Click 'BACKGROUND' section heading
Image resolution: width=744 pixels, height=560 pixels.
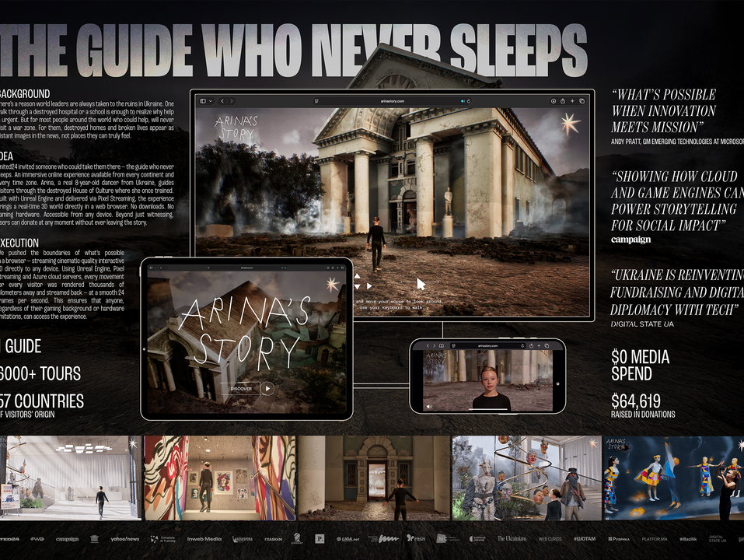[25, 93]
